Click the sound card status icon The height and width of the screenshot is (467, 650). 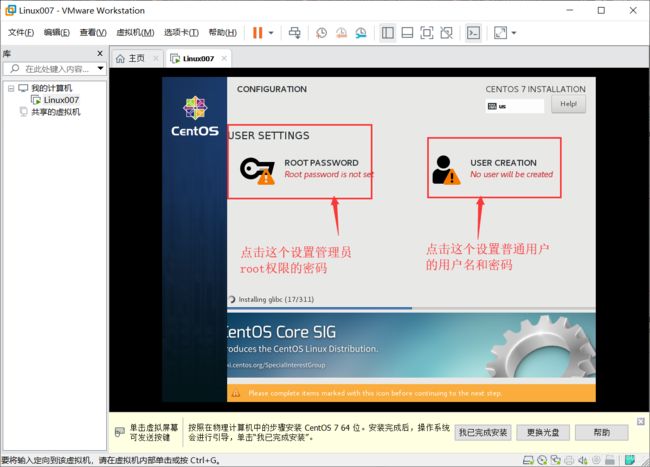(x=583, y=460)
